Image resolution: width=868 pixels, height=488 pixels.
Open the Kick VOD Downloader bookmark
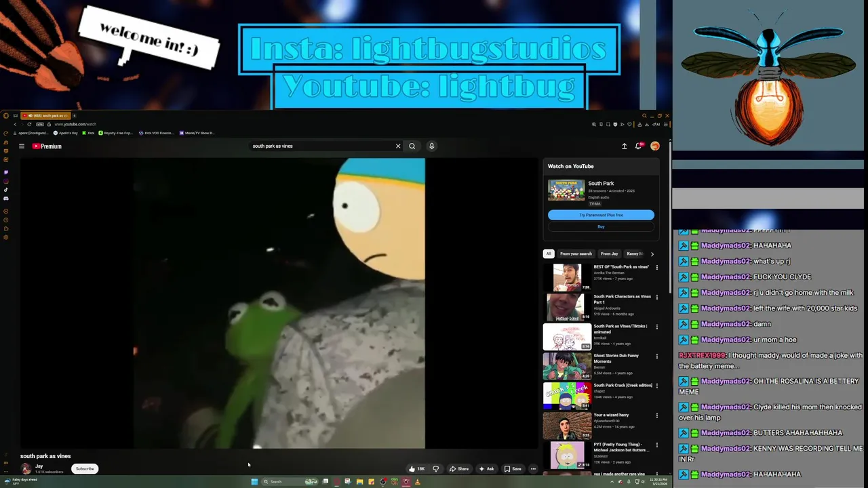(x=156, y=133)
